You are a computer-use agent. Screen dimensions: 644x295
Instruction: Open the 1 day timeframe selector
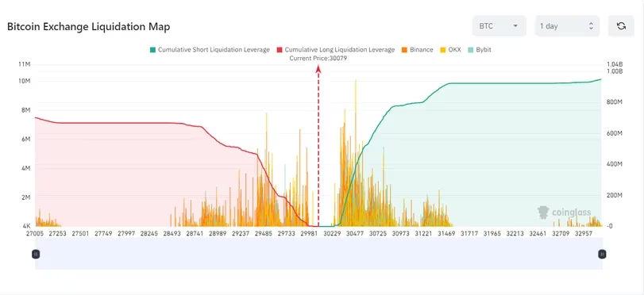tap(567, 26)
